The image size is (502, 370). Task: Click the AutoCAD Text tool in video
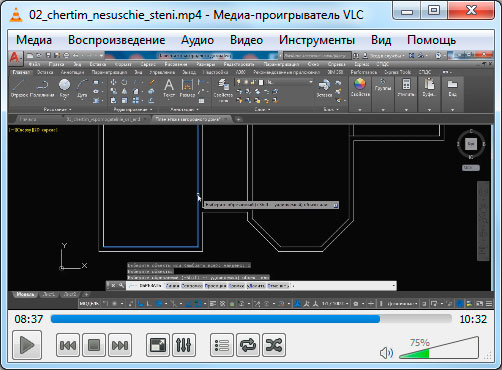tap(169, 88)
